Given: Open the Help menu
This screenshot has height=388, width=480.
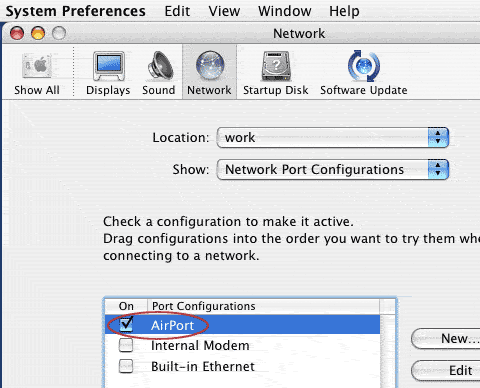Looking at the screenshot, I should click(344, 11).
